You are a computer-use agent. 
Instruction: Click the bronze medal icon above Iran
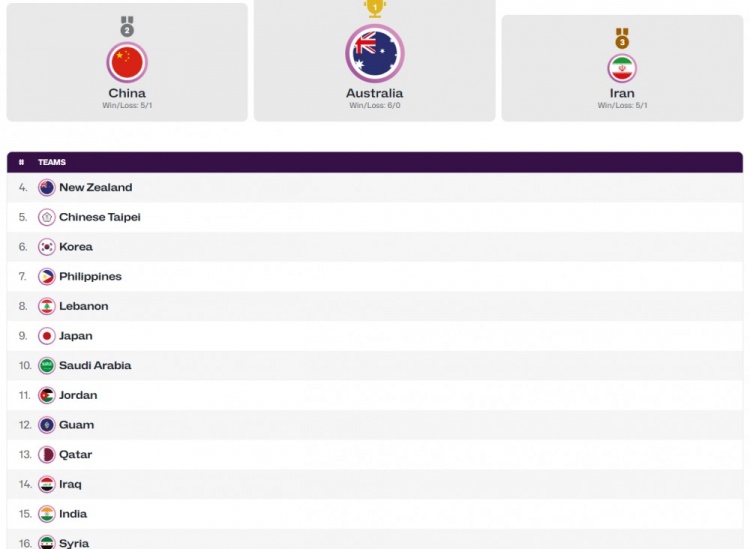tap(622, 38)
